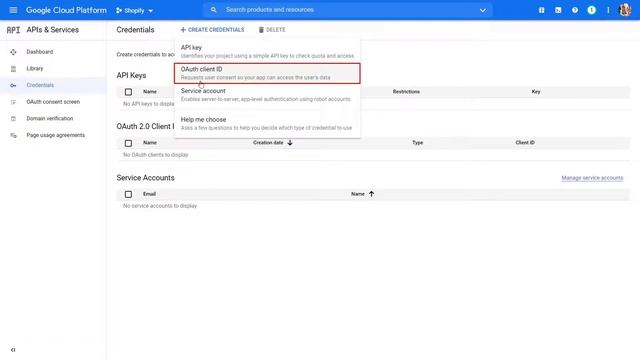Open Domain verification page

point(50,118)
